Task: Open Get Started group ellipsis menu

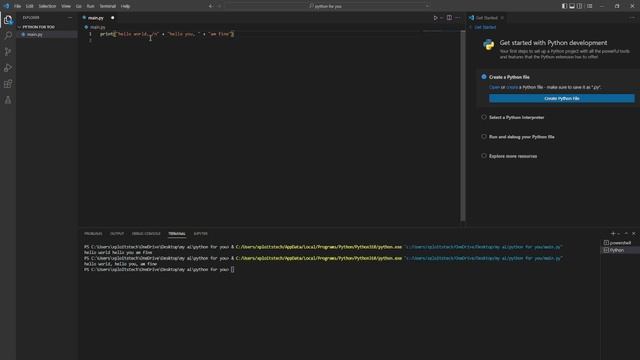Action: (x=633, y=18)
